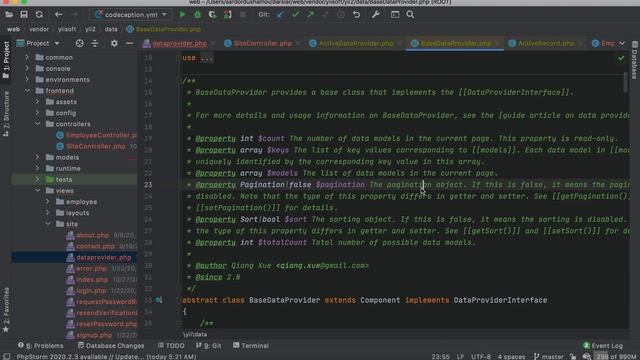Click the gutter implementations icon at line 33
The height and width of the screenshot is (360, 640).
click(x=159, y=300)
